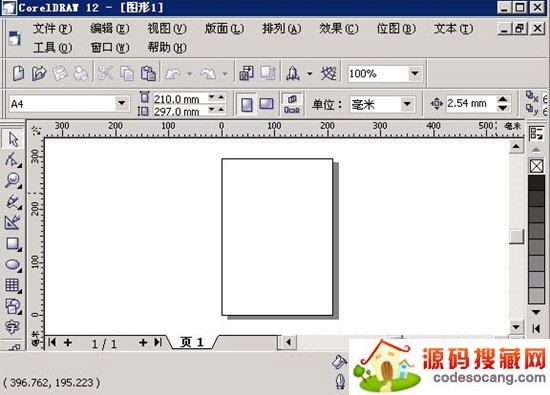Open the A4 paper size dropdown

[x=121, y=103]
